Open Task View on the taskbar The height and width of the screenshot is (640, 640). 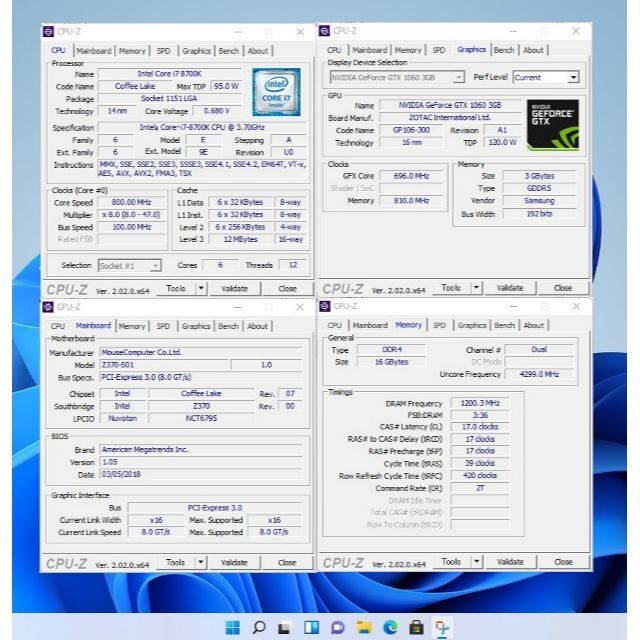[x=284, y=627]
